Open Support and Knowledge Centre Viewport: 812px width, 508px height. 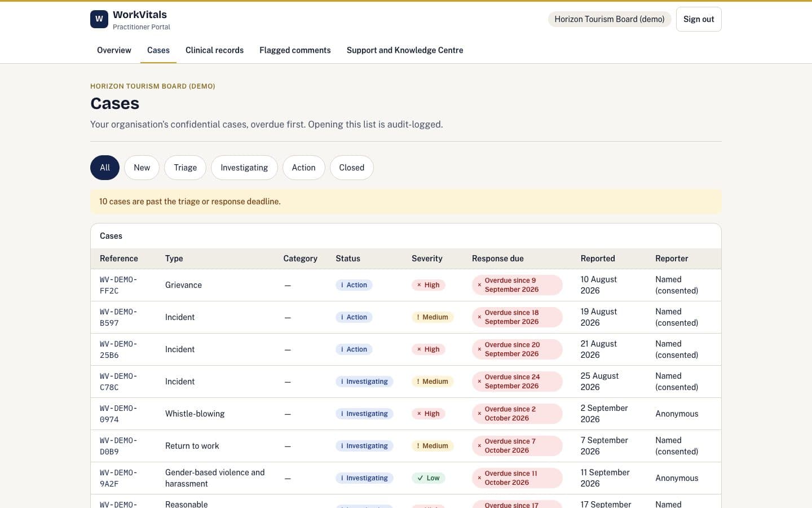(x=405, y=50)
